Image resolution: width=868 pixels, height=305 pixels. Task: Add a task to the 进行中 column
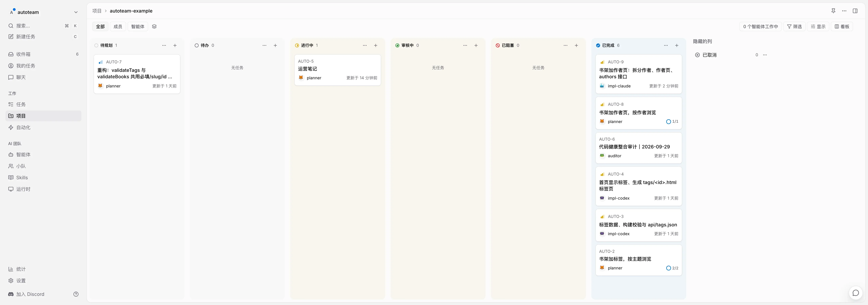376,45
